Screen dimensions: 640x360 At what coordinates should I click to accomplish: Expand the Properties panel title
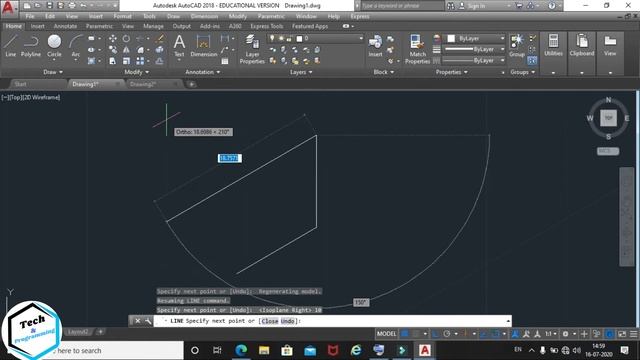(451, 72)
